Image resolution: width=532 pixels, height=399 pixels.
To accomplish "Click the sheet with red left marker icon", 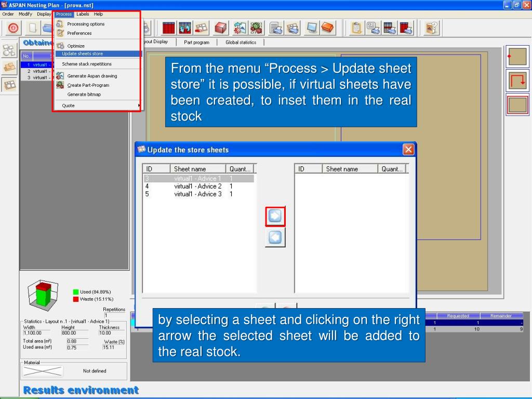I will click(517, 56).
